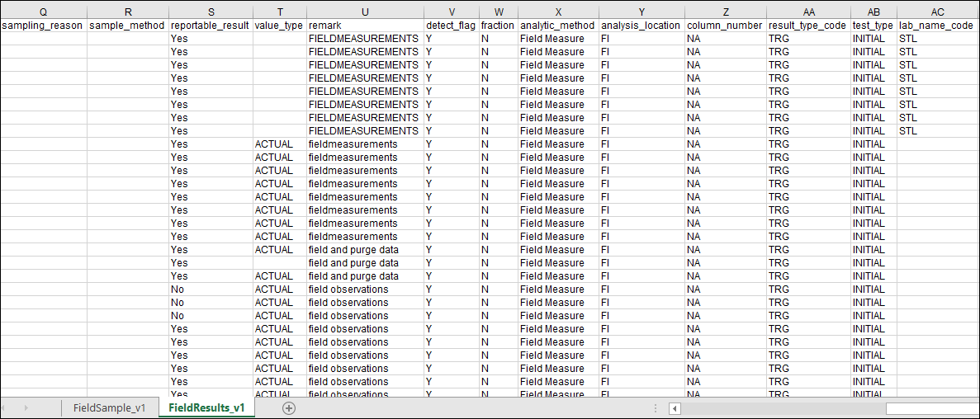The width and height of the screenshot is (980, 419).
Task: Click the three-dot tab bar resize handle
Action: [x=655, y=408]
